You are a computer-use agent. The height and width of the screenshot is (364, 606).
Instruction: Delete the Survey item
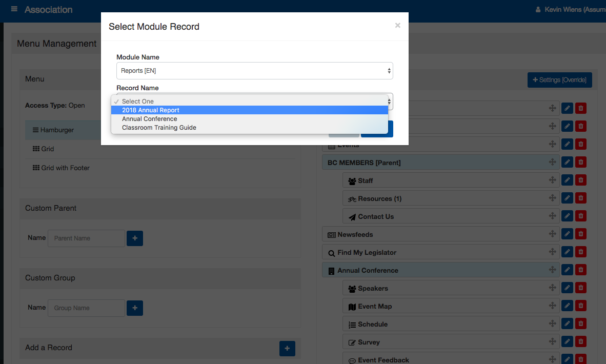click(x=580, y=342)
